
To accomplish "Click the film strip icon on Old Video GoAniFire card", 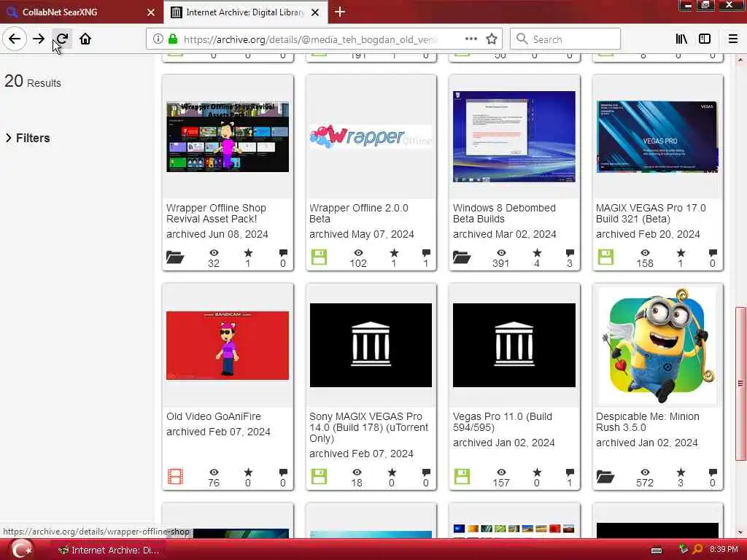I will click(x=175, y=476).
